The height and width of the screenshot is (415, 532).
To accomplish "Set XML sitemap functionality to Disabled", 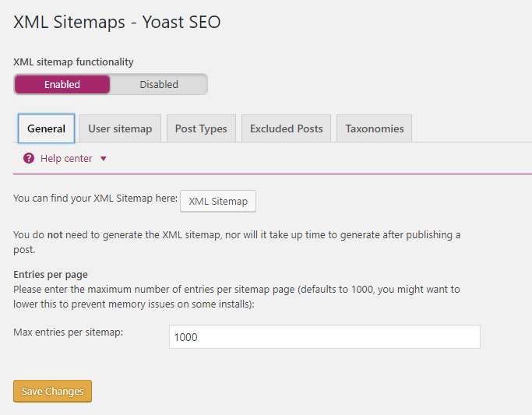I will (159, 84).
